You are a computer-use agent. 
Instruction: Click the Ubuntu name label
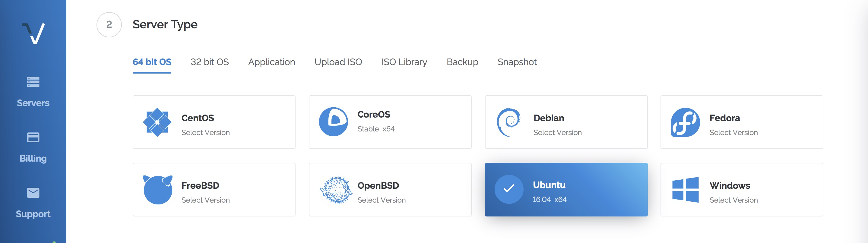tap(549, 185)
